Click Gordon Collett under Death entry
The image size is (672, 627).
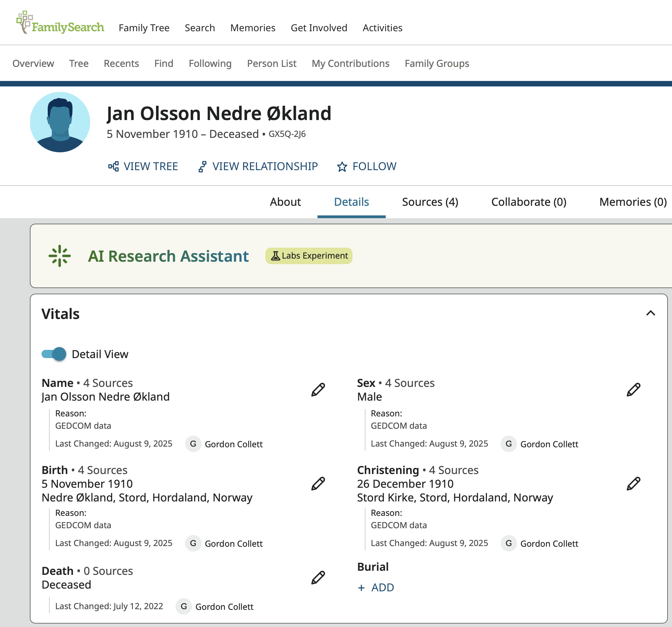point(224,607)
